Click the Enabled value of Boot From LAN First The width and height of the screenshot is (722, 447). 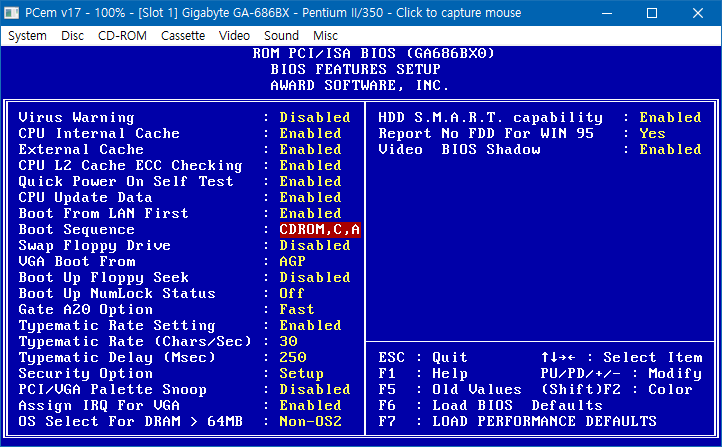click(310, 213)
